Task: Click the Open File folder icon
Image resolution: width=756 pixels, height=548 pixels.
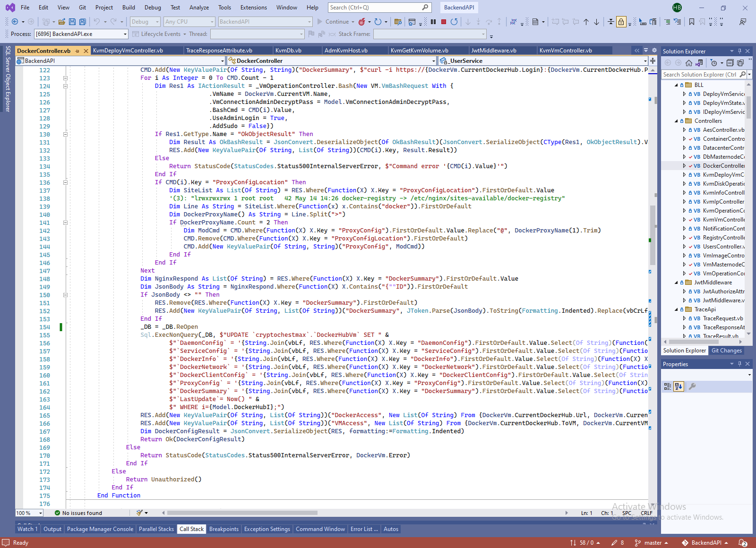Action: 62,22
